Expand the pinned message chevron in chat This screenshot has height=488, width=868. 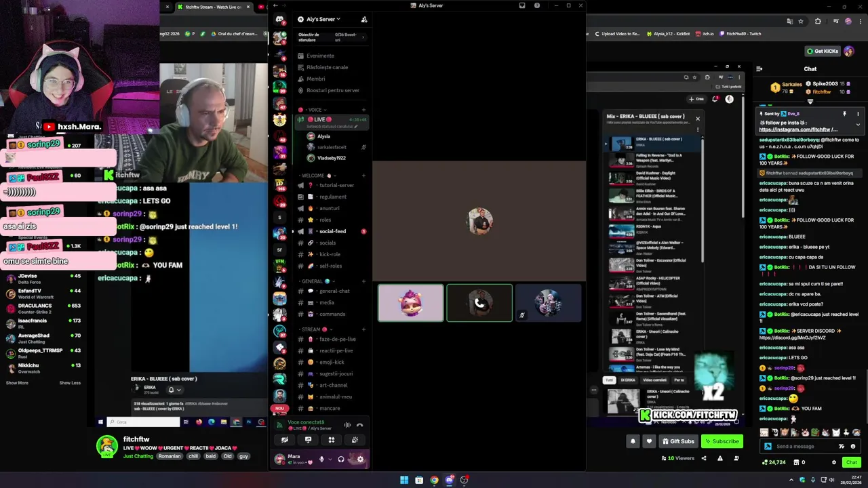[x=858, y=124]
